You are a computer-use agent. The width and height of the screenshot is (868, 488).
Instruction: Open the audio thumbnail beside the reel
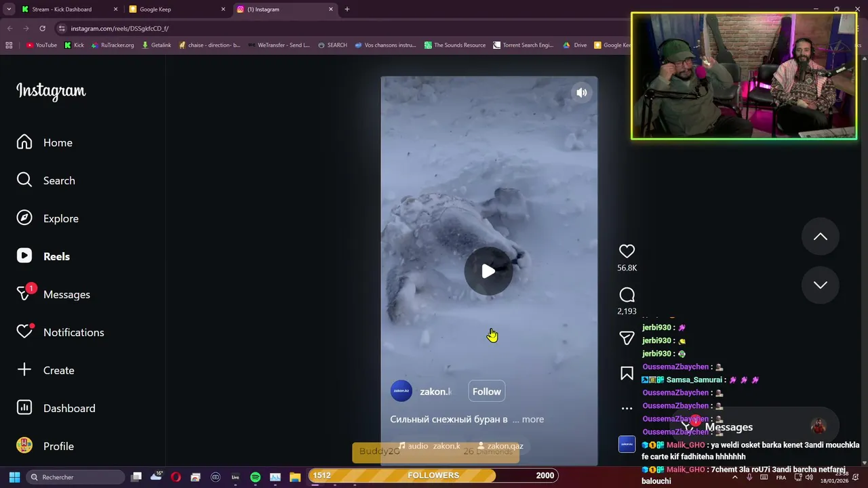tap(627, 444)
